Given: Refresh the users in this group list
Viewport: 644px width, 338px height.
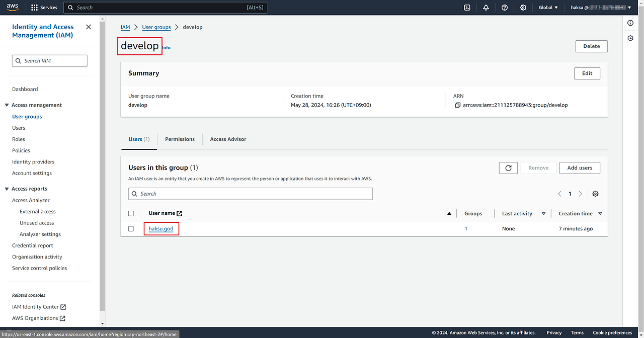Looking at the screenshot, I should [508, 168].
